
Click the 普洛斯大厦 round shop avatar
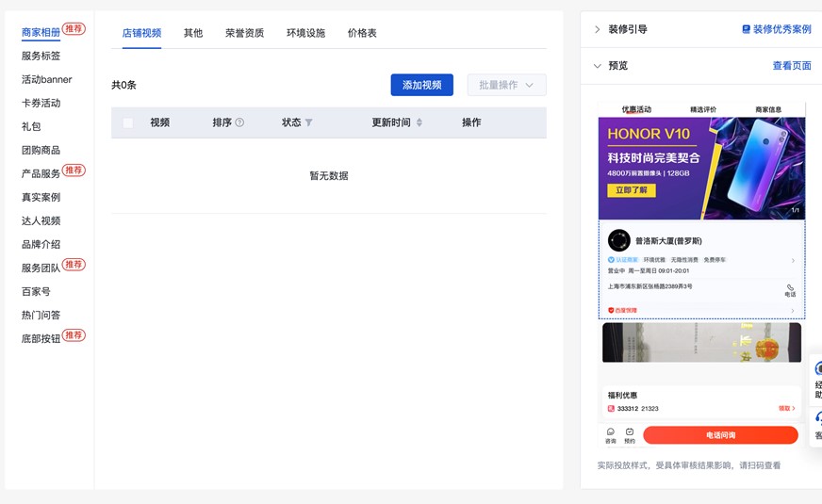coord(619,240)
